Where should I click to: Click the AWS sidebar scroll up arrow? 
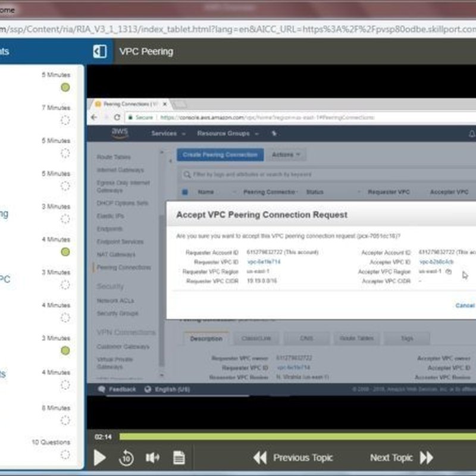coord(162,152)
